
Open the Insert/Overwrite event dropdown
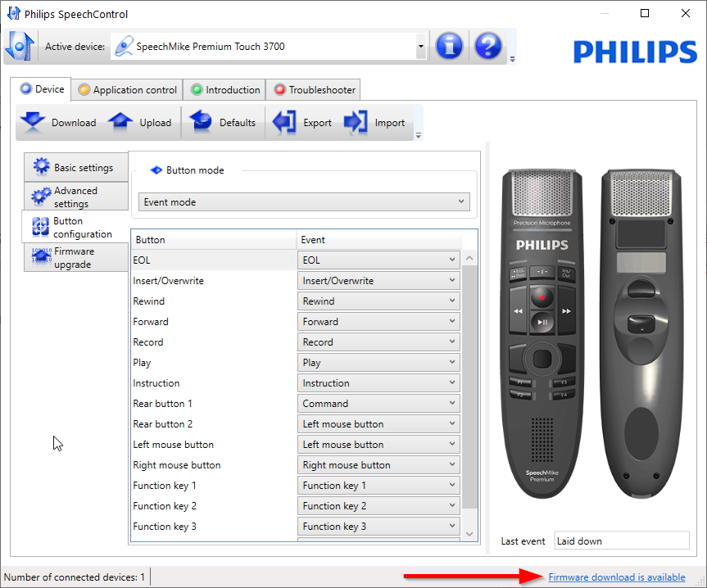pos(378,280)
